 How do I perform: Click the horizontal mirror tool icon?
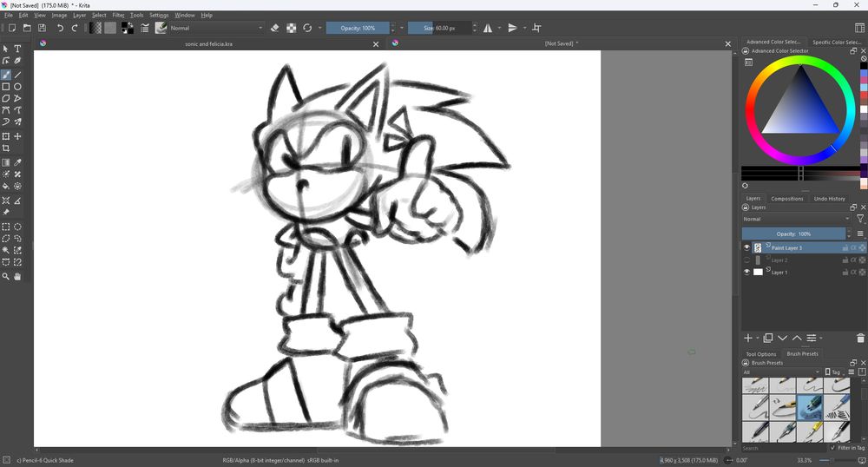pyautogui.click(x=488, y=28)
